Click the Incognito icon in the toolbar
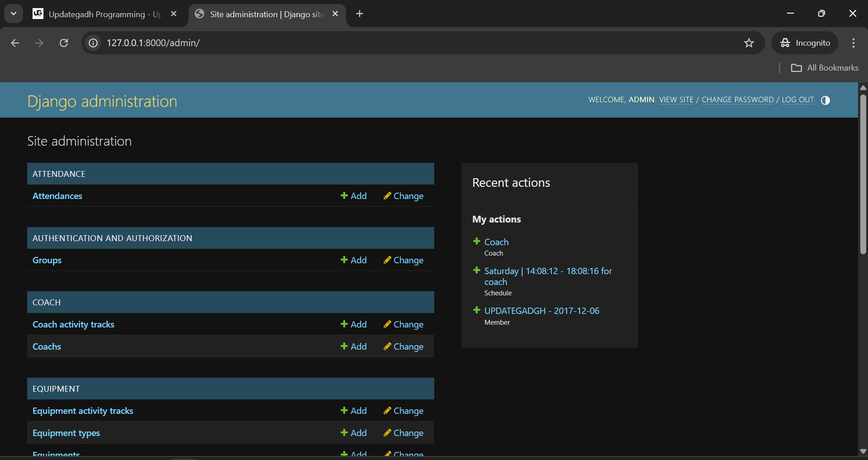The image size is (868, 460). coord(786,43)
